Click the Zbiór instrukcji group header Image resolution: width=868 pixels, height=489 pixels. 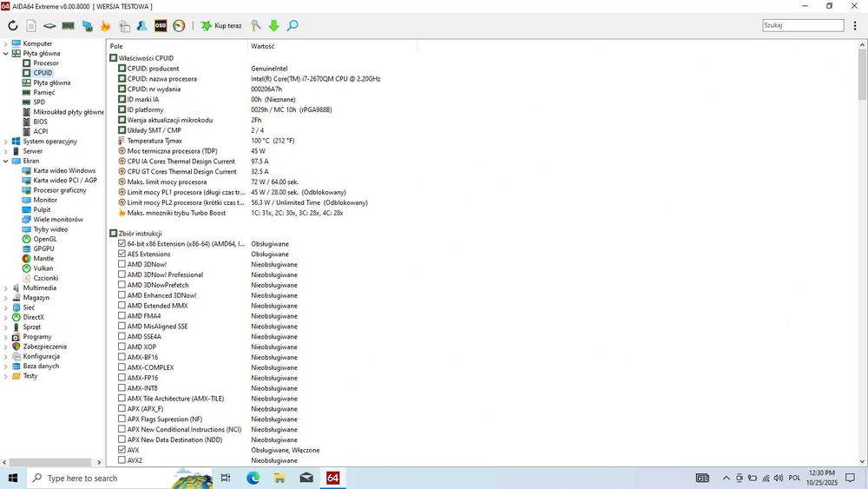pos(140,234)
